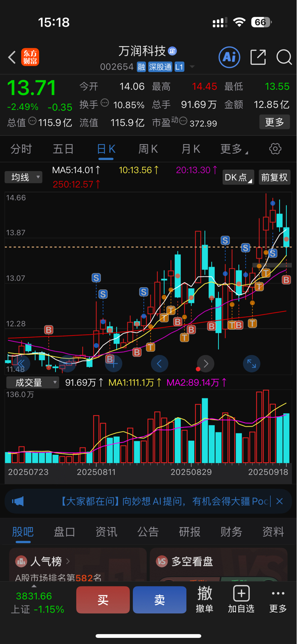
Task: Tap 人气榜 chart icon
Action: point(21,561)
